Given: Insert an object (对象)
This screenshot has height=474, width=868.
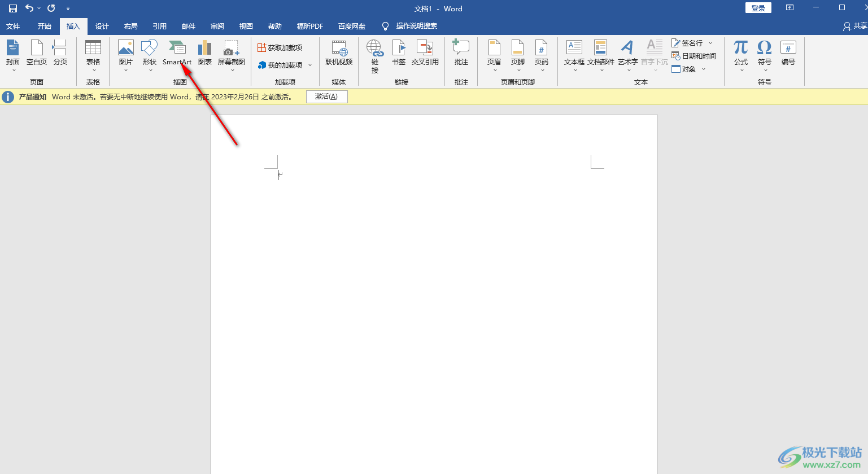Looking at the screenshot, I should [x=684, y=69].
